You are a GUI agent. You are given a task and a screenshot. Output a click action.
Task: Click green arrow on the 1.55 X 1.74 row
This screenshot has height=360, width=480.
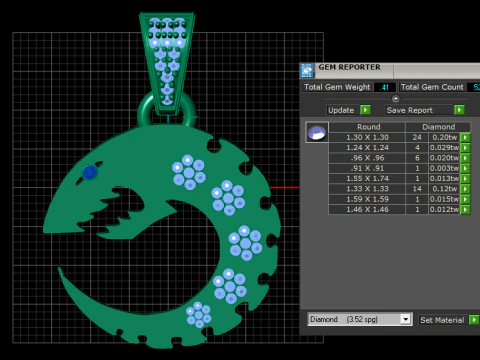point(465,179)
